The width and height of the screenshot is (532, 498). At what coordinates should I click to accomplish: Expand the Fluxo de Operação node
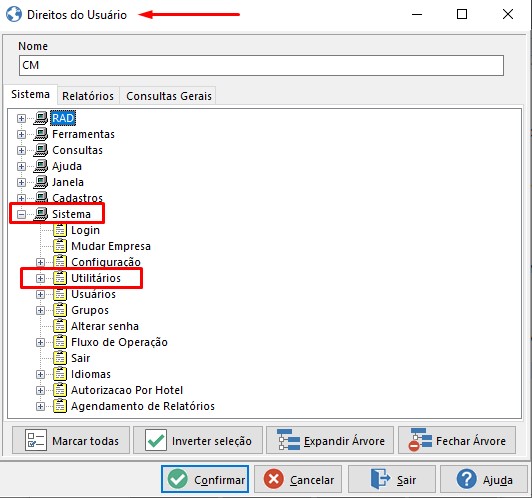click(40, 342)
